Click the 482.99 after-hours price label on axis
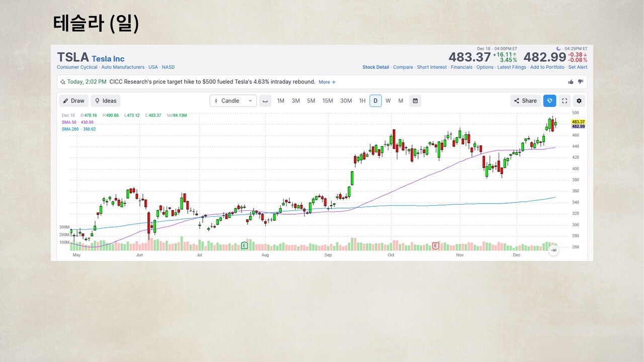The width and height of the screenshot is (644, 362). pyautogui.click(x=578, y=127)
